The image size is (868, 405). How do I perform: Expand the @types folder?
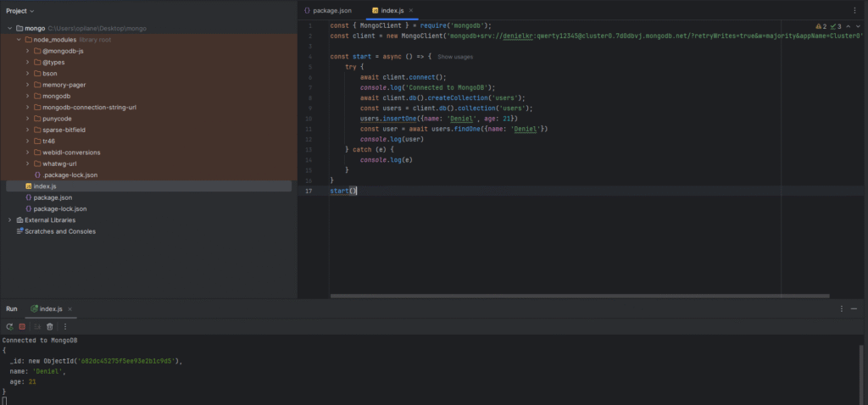(28, 63)
